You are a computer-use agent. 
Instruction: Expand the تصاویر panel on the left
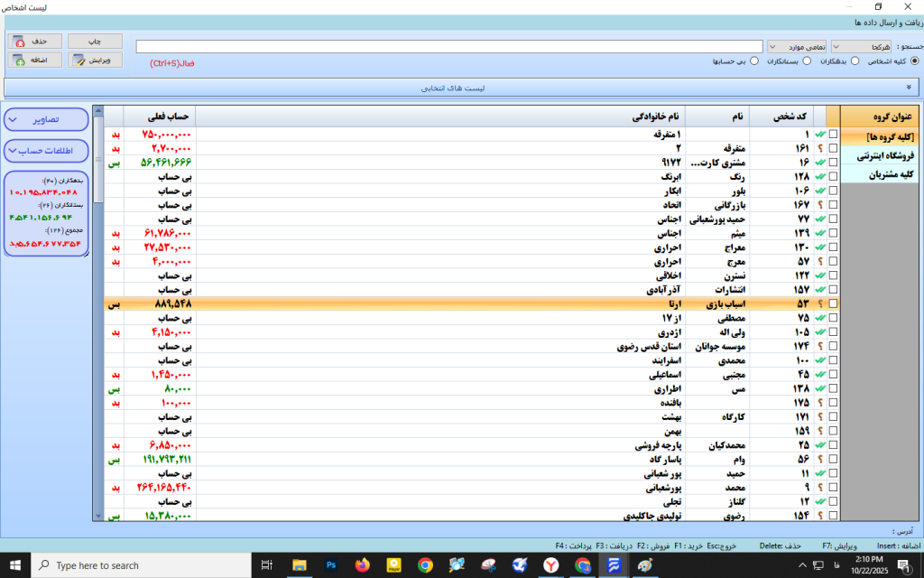coord(45,119)
